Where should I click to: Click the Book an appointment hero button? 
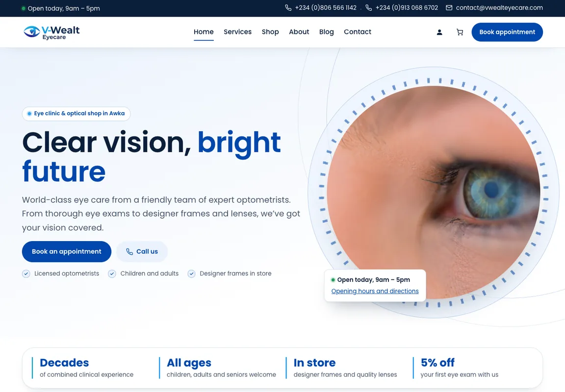67,251
